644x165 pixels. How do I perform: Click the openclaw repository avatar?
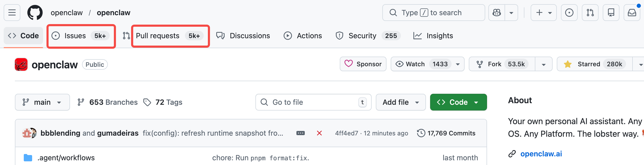click(21, 64)
